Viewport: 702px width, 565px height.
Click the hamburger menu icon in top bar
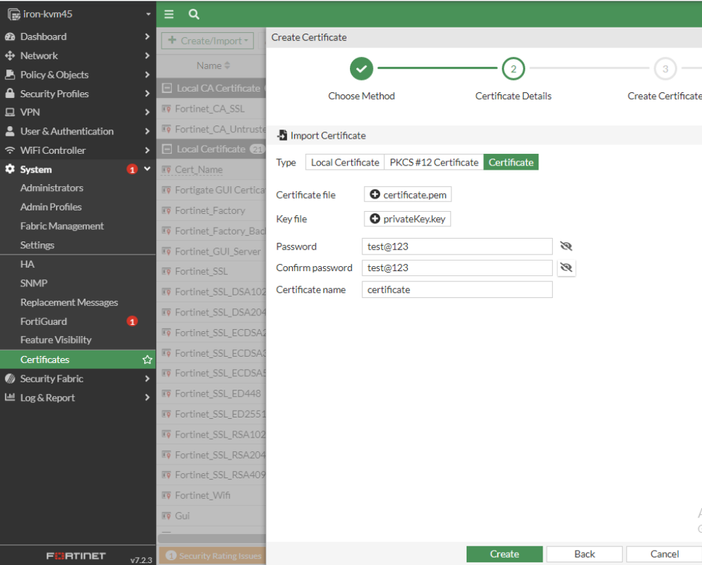tap(169, 14)
